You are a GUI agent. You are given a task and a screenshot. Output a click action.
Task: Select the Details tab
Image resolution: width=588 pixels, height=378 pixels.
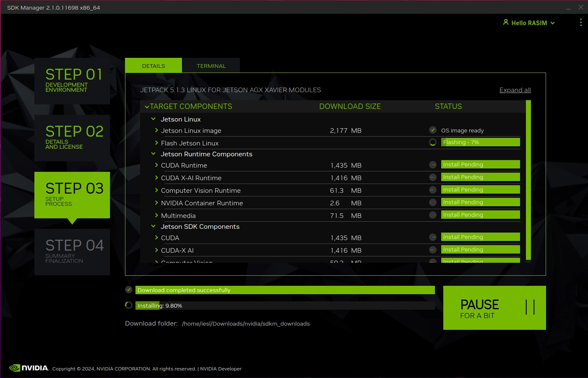(x=154, y=66)
